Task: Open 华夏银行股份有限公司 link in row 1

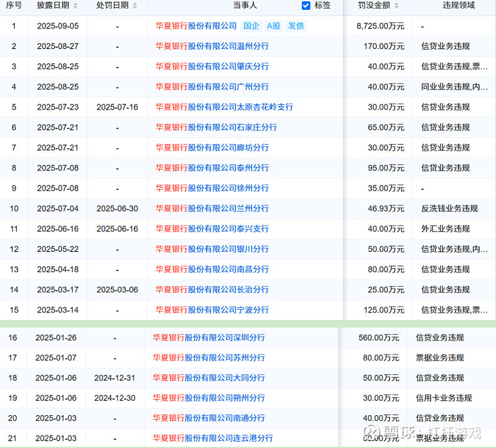Action: tap(196, 26)
